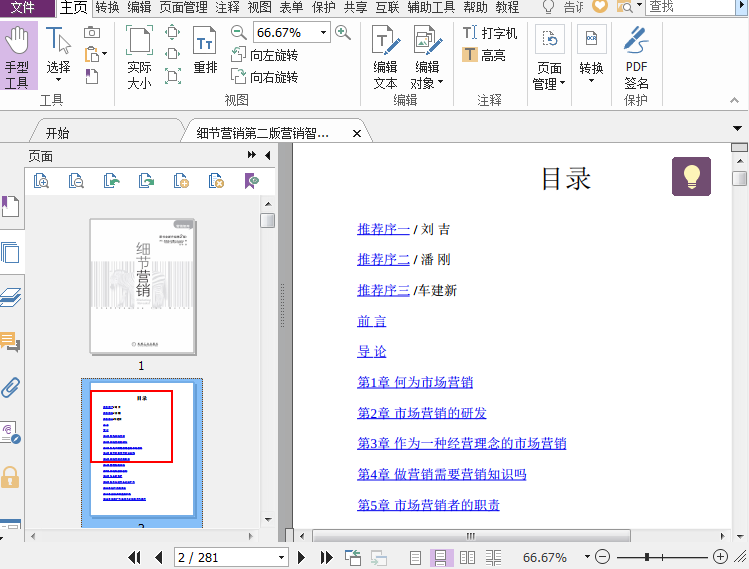Switch to the 开始 document tab
The height and width of the screenshot is (569, 749).
point(57,133)
